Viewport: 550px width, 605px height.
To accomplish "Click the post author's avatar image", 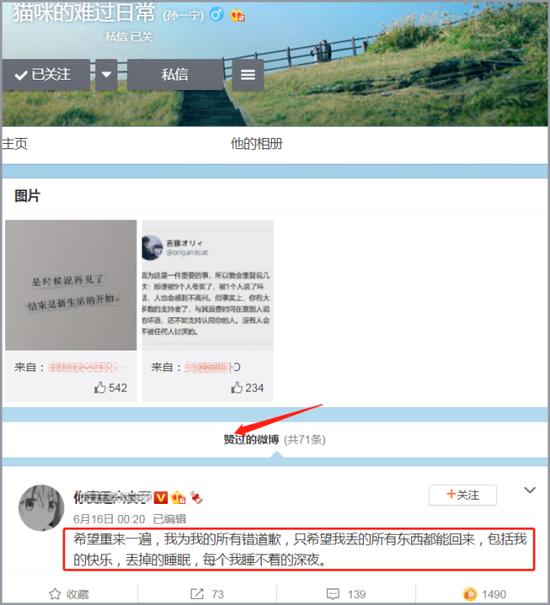I will [41, 507].
